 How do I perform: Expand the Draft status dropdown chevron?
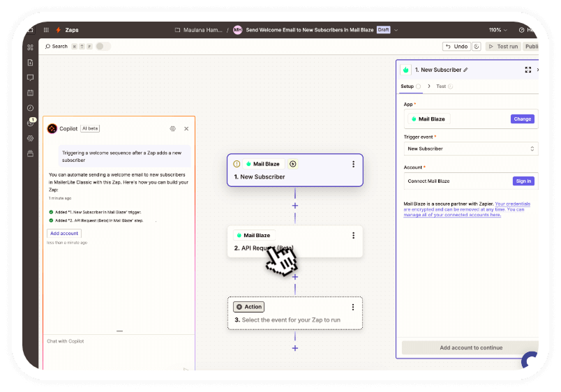coord(396,30)
